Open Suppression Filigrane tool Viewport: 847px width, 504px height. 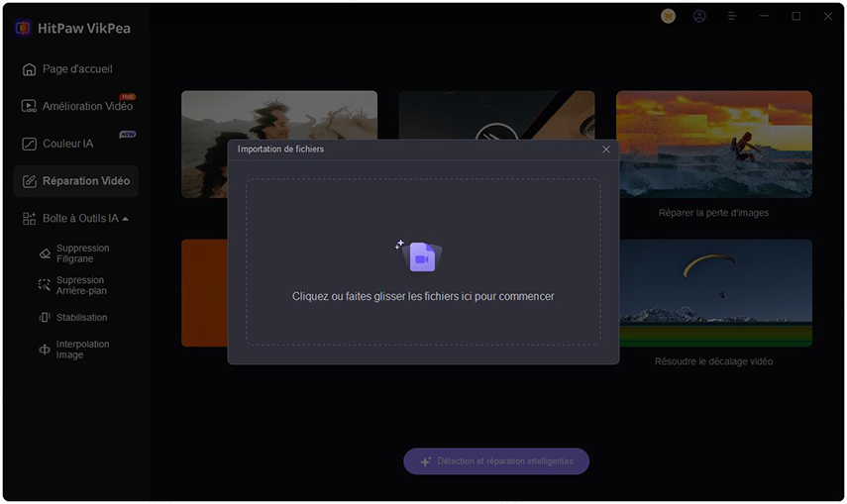pyautogui.click(x=81, y=253)
